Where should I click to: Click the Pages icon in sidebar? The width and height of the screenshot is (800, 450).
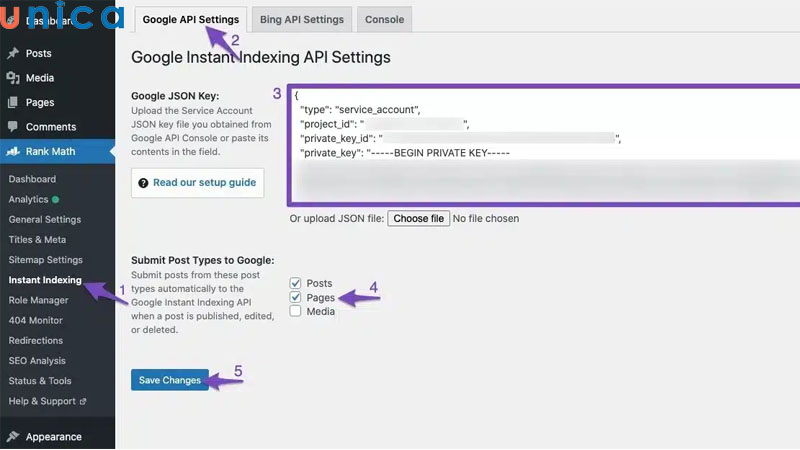point(13,102)
